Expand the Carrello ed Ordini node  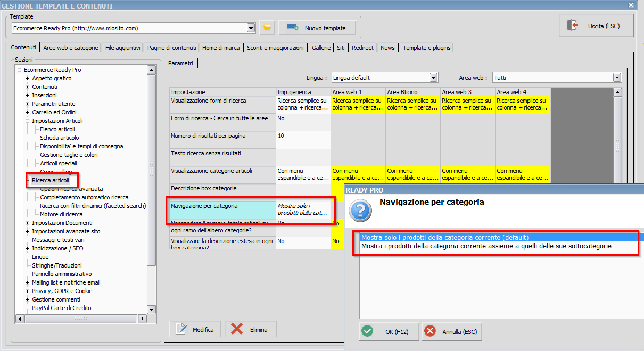point(28,112)
